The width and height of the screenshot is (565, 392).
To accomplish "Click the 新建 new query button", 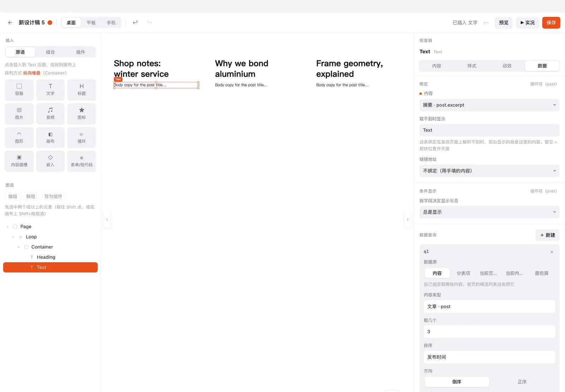I will click(547, 235).
